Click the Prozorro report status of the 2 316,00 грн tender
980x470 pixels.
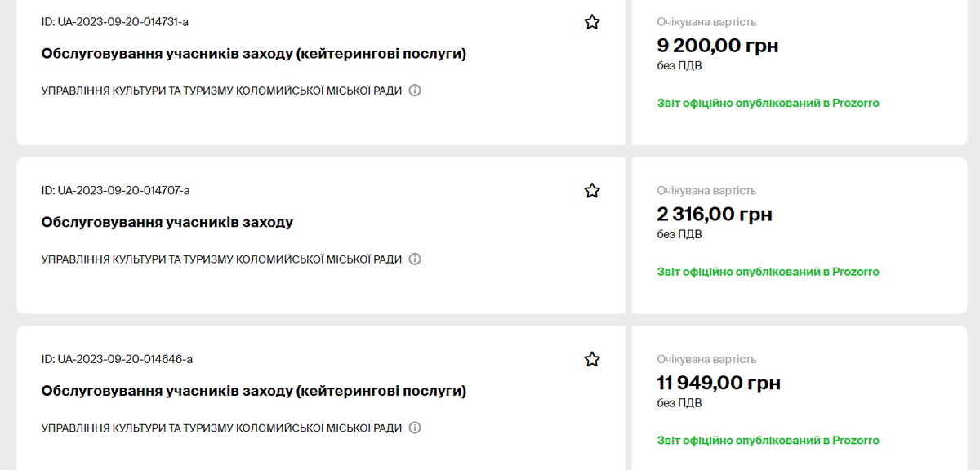(x=768, y=272)
